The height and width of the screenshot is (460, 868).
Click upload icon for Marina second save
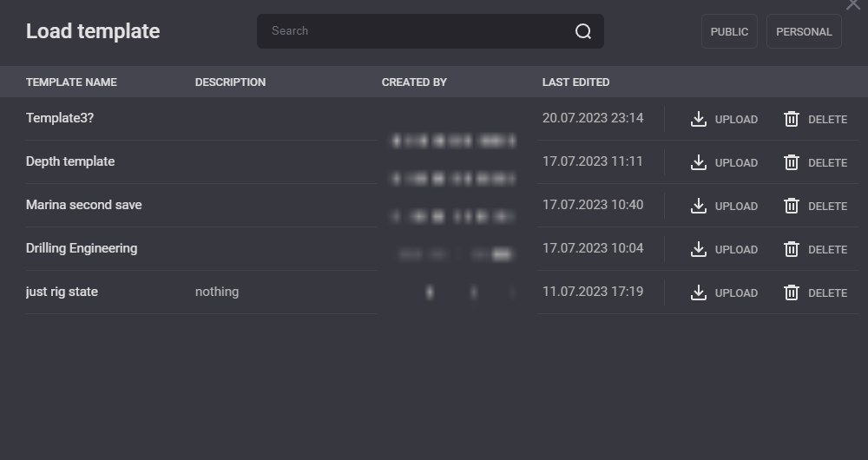tap(699, 206)
